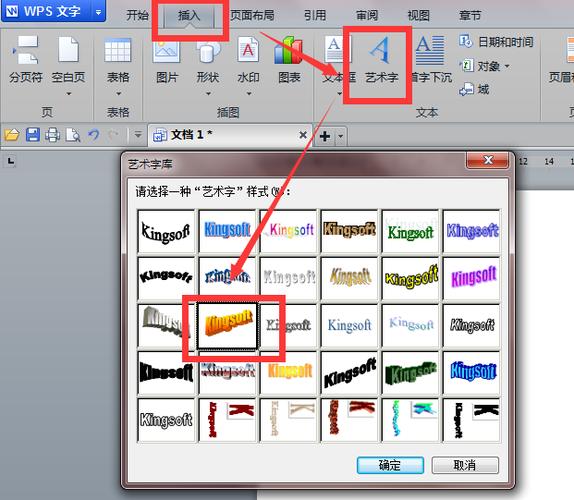This screenshot has height=500, width=574.
Task: Select the magenta purple Kingsoft style
Action: pyautogui.click(x=472, y=278)
